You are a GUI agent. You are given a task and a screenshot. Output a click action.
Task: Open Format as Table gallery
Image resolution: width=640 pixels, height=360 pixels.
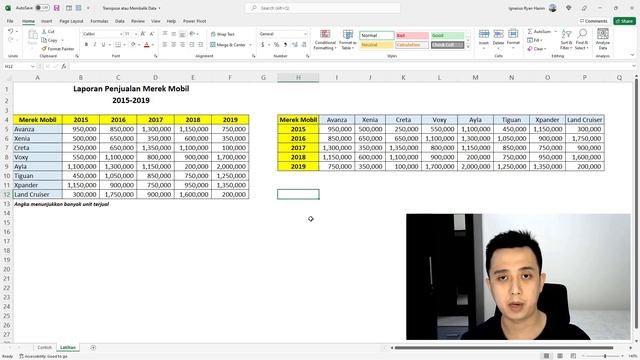click(x=348, y=40)
